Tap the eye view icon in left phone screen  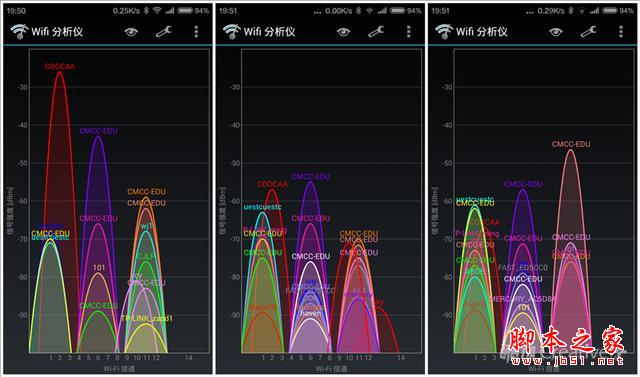131,31
